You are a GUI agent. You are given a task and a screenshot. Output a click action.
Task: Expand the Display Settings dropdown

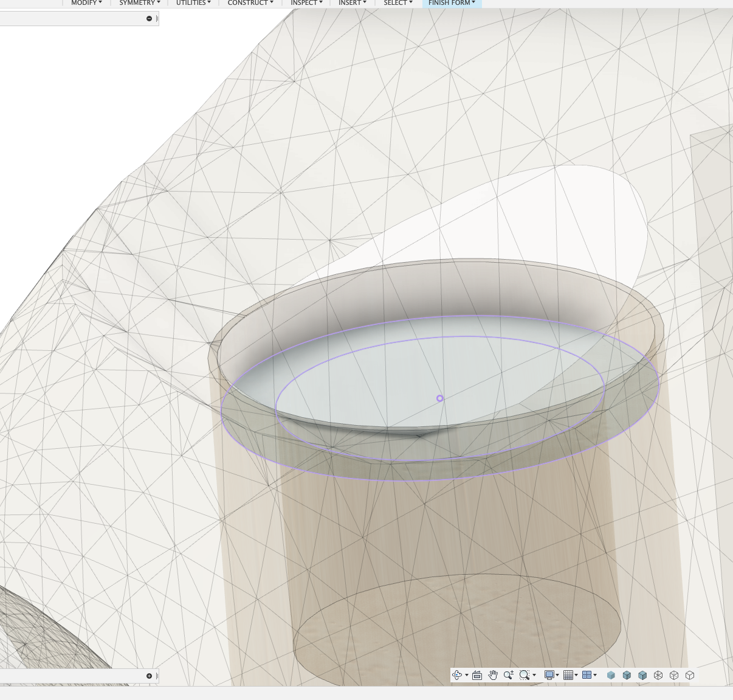[x=558, y=674]
